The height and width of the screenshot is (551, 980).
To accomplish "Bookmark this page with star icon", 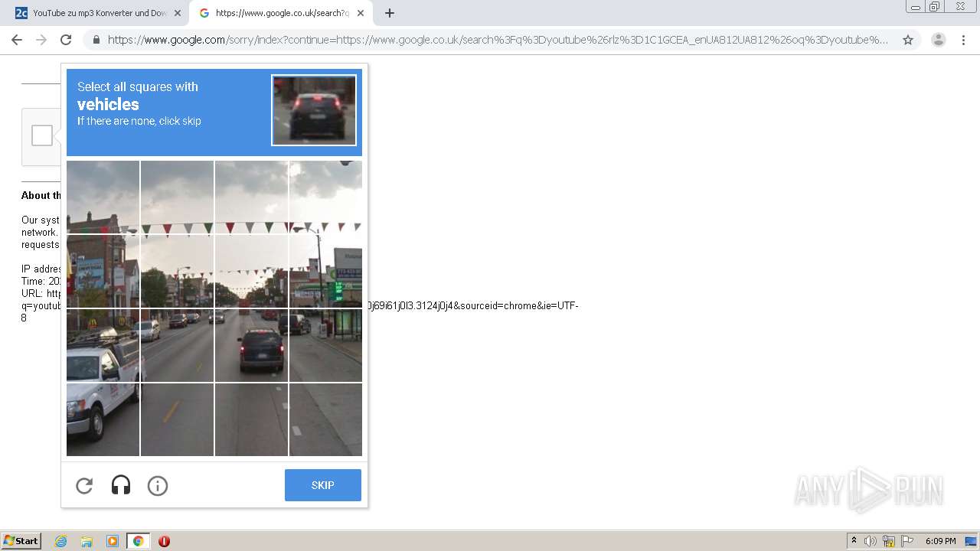I will [908, 40].
